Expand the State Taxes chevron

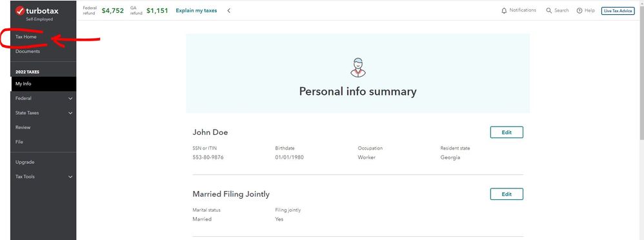[70, 113]
